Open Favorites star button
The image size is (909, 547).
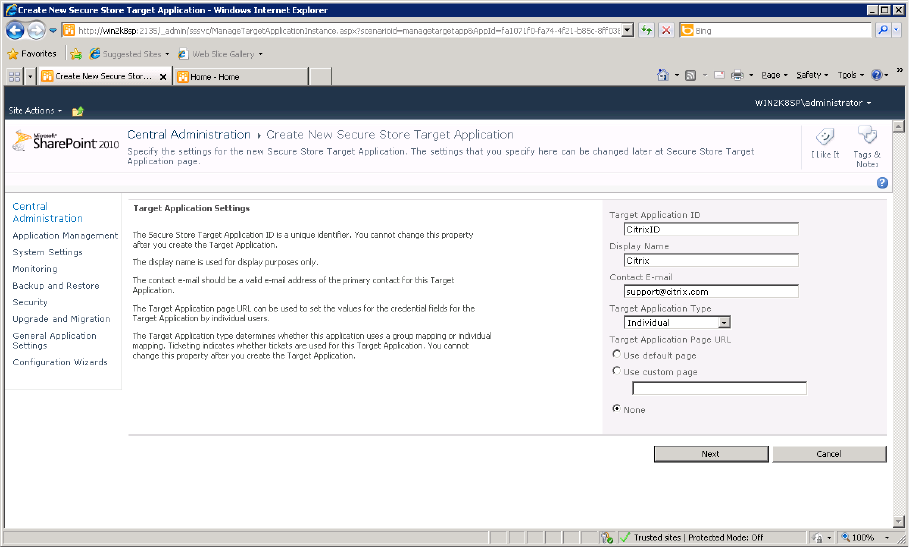(x=32, y=54)
